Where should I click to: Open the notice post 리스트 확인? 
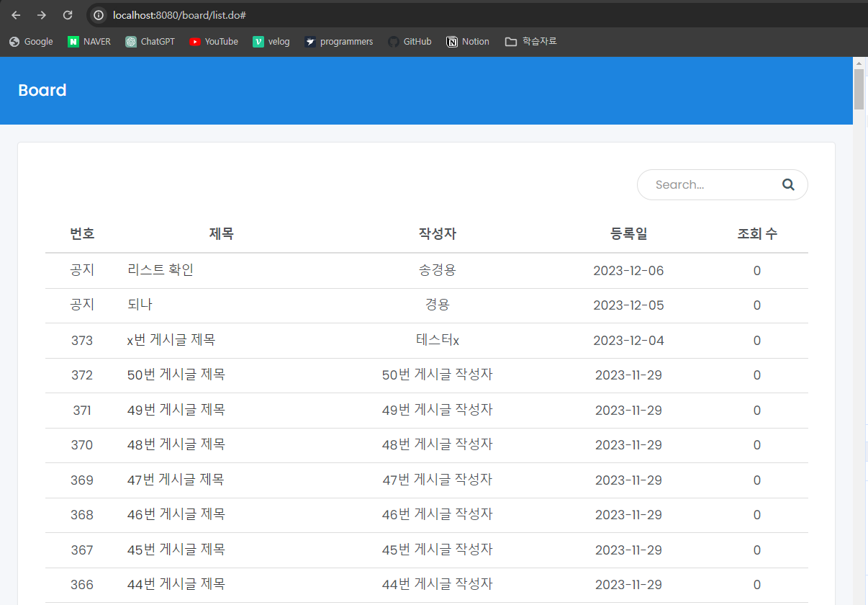[x=161, y=270]
